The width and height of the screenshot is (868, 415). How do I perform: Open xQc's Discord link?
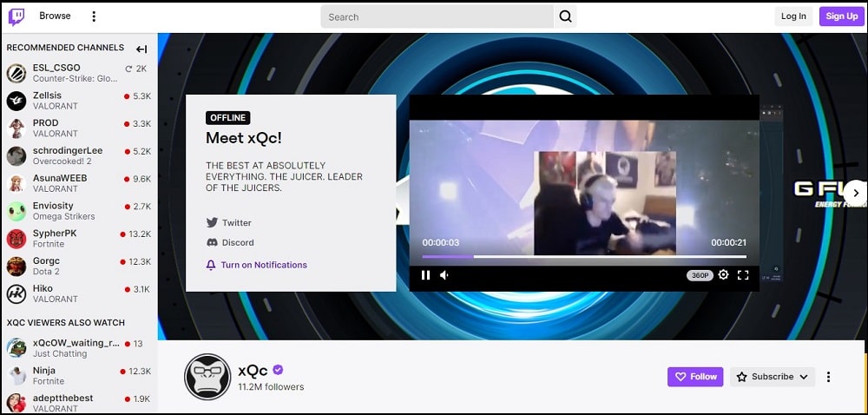(x=230, y=242)
